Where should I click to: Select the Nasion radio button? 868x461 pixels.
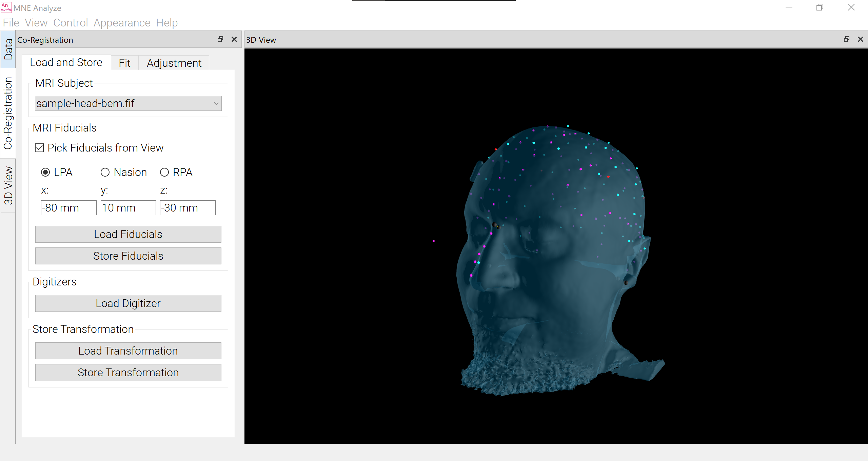(x=105, y=173)
